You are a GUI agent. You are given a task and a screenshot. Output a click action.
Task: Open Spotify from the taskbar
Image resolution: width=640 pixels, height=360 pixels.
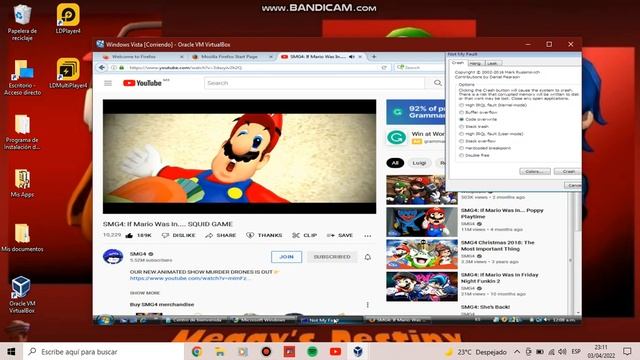tap(312, 351)
